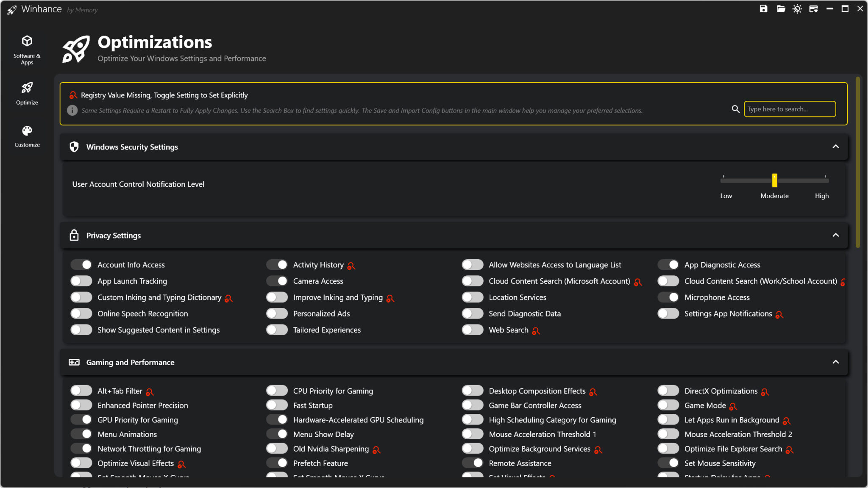The image size is (868, 488).
Task: Collapse the Privacy Settings section
Action: click(835, 235)
